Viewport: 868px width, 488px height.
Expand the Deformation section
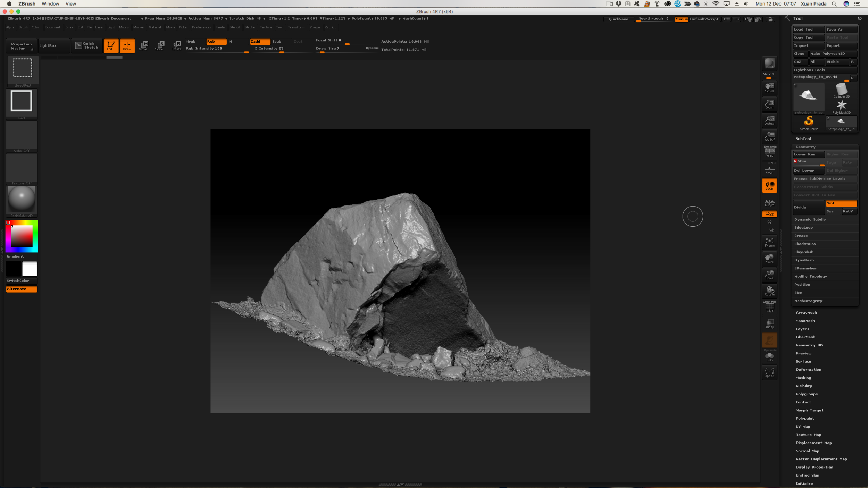[x=808, y=370]
